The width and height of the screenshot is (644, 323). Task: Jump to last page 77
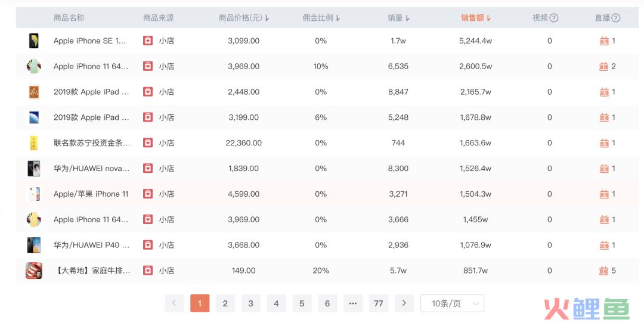(378, 303)
